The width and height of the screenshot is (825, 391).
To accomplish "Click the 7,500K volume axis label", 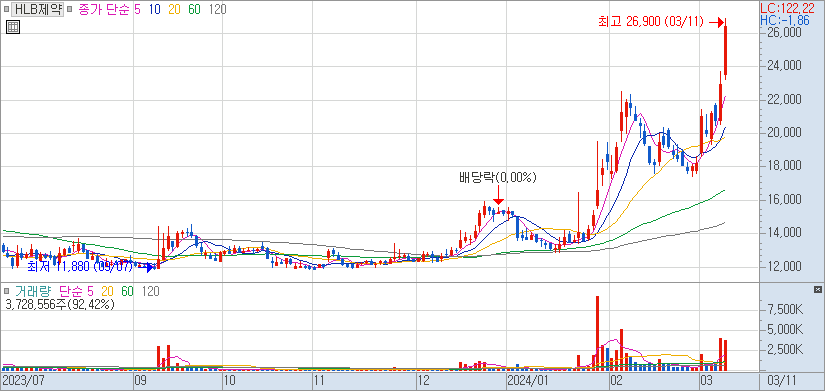I will point(786,309).
